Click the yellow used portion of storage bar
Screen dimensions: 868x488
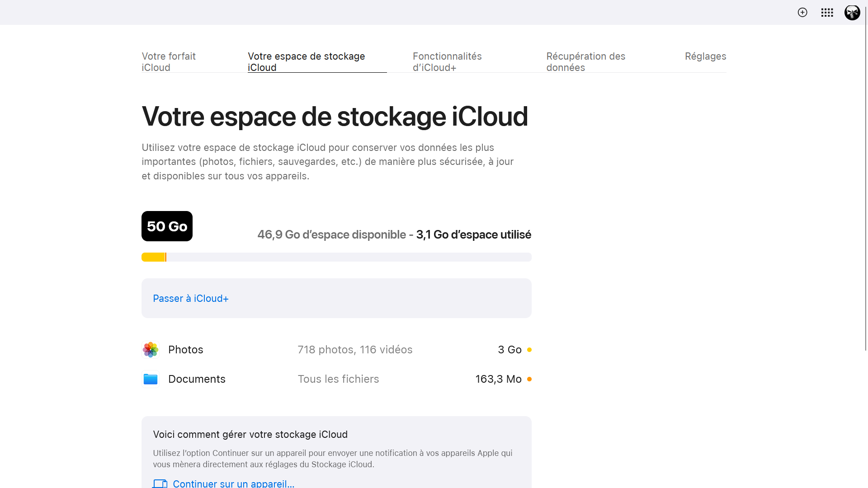[153, 257]
